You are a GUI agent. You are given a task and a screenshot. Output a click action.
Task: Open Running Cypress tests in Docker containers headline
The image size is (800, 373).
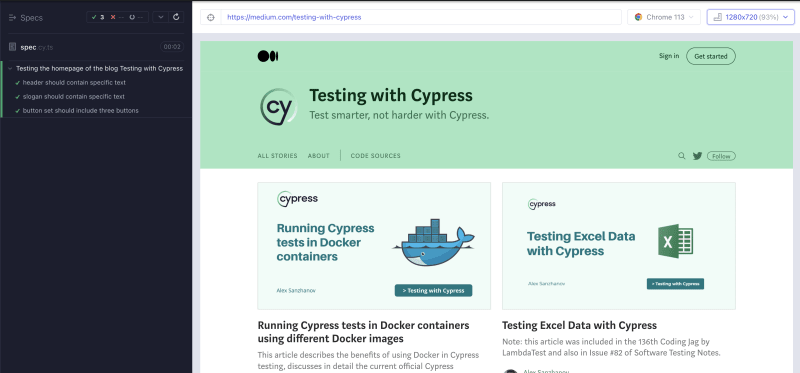point(363,332)
